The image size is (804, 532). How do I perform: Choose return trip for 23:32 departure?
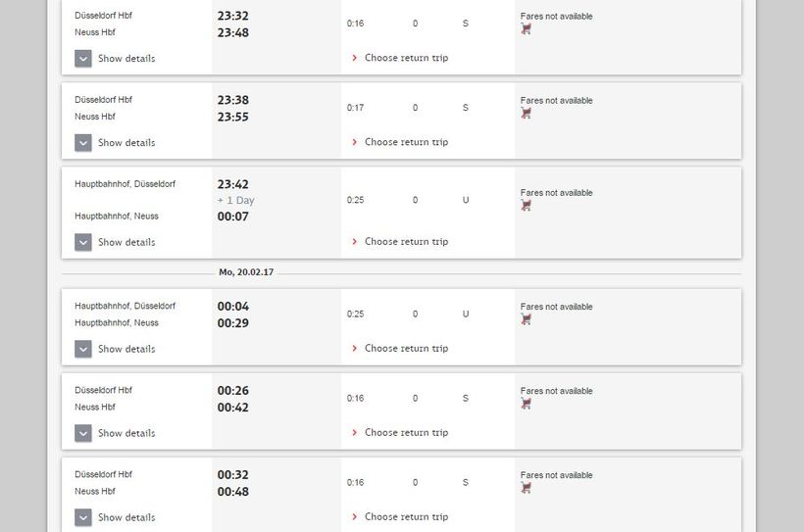tap(405, 58)
